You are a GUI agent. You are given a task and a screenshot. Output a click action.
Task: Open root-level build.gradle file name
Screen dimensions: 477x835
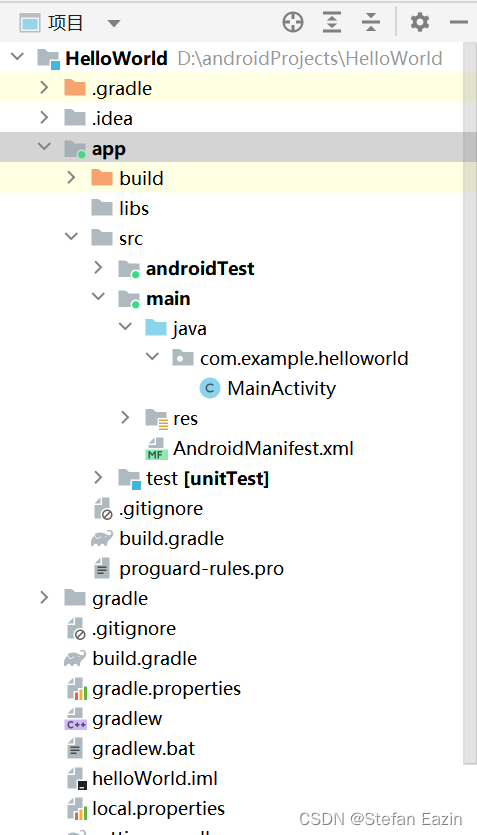[x=144, y=659]
